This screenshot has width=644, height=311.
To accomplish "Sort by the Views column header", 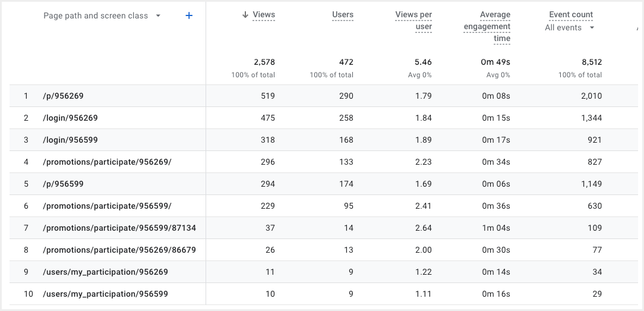I will coord(264,15).
